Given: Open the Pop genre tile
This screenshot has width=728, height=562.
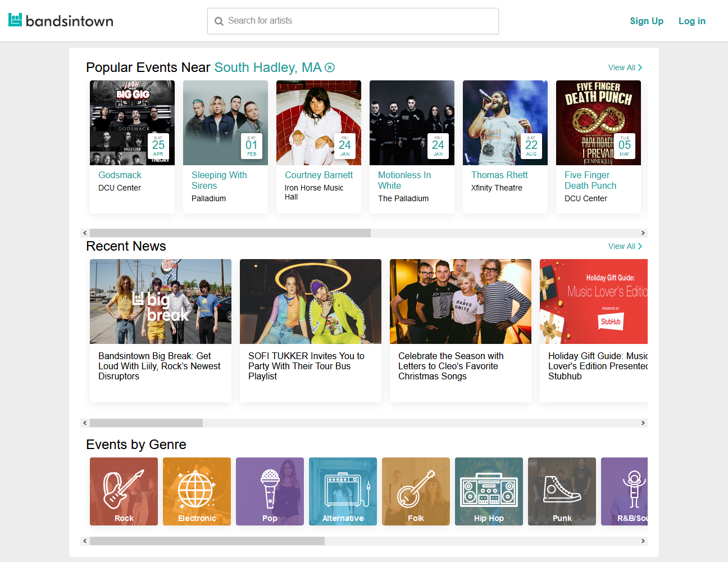Looking at the screenshot, I should tap(270, 491).
